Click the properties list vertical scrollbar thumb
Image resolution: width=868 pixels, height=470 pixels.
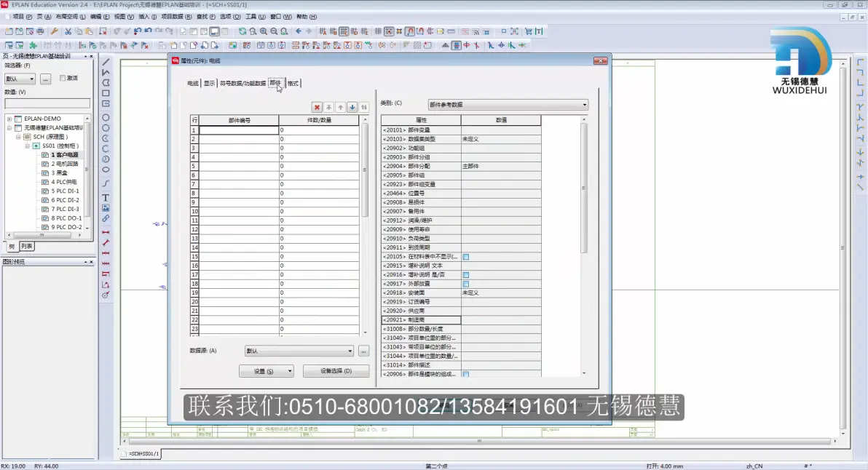pyautogui.click(x=583, y=188)
